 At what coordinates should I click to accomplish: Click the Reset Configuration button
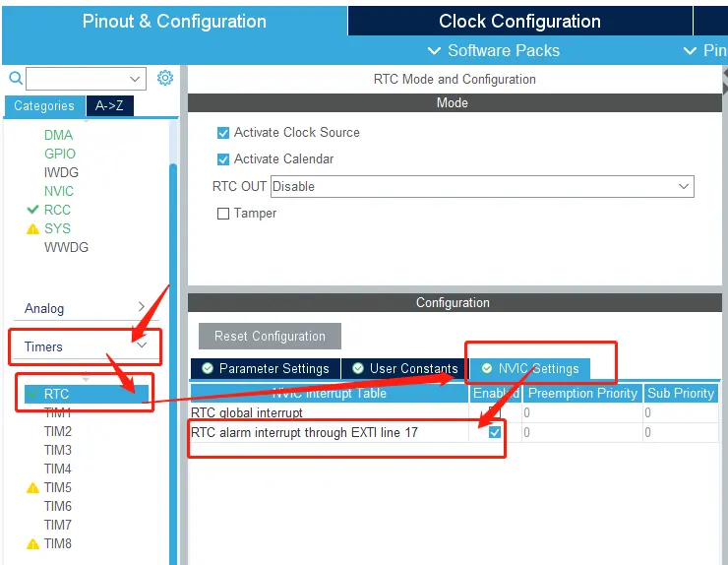(x=270, y=336)
